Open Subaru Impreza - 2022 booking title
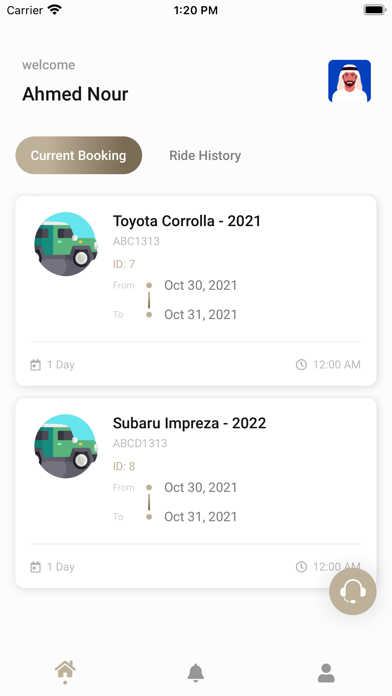This screenshot has width=392, height=696. coord(190,423)
